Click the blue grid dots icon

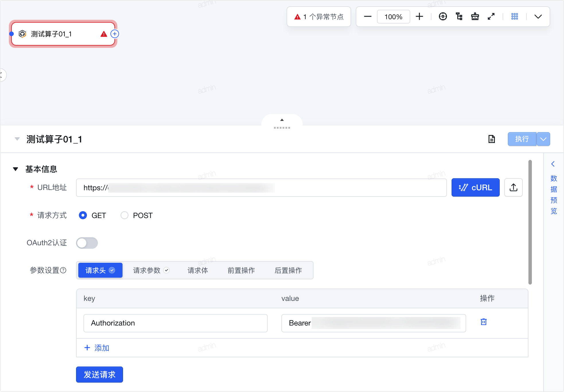tap(515, 17)
